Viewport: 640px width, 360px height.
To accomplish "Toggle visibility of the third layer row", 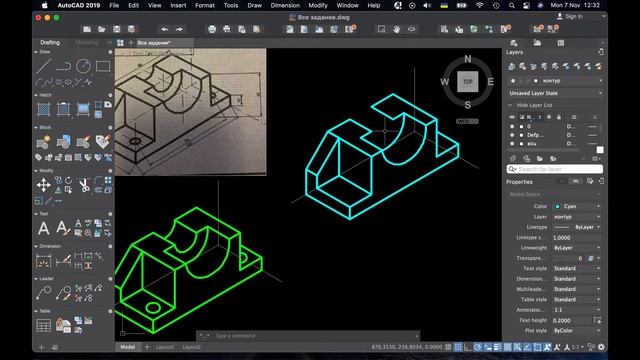I will click(512, 144).
